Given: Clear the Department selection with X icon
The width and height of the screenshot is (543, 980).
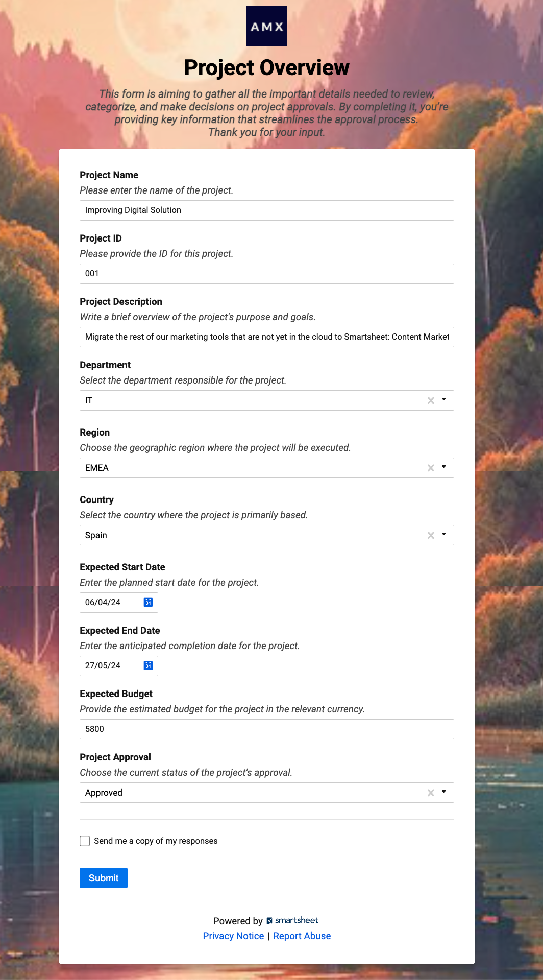Looking at the screenshot, I should tap(431, 401).
